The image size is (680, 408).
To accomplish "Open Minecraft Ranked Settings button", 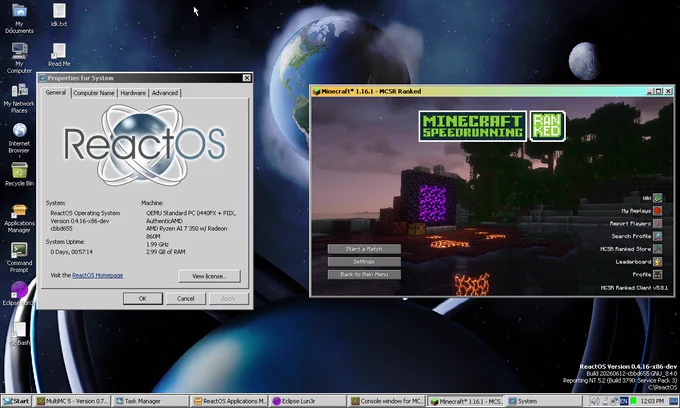I will point(364,261).
